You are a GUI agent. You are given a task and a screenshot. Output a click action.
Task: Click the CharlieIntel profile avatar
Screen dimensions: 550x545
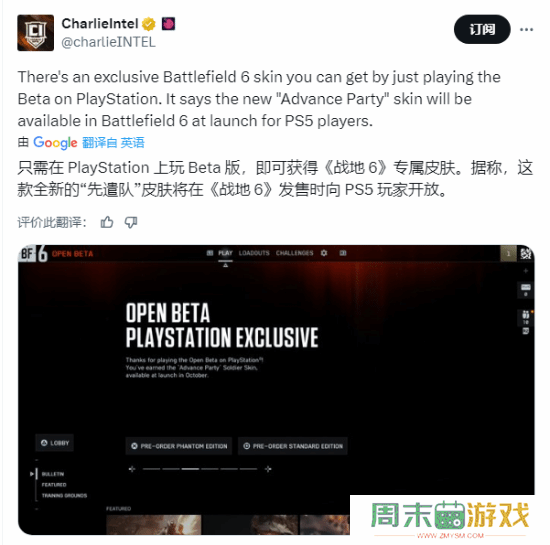click(x=35, y=33)
